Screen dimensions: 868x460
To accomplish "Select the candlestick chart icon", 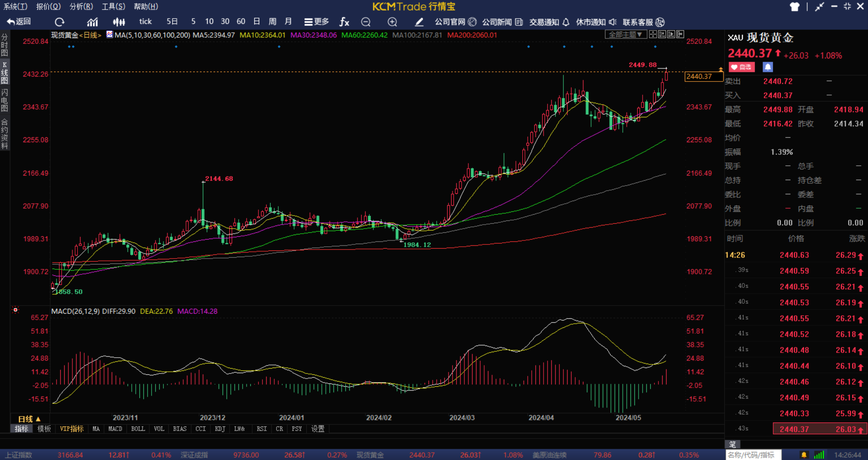I will pyautogui.click(x=119, y=22).
